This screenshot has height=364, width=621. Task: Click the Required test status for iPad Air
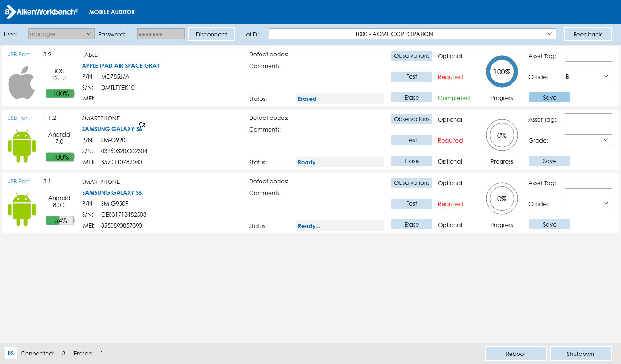point(450,77)
